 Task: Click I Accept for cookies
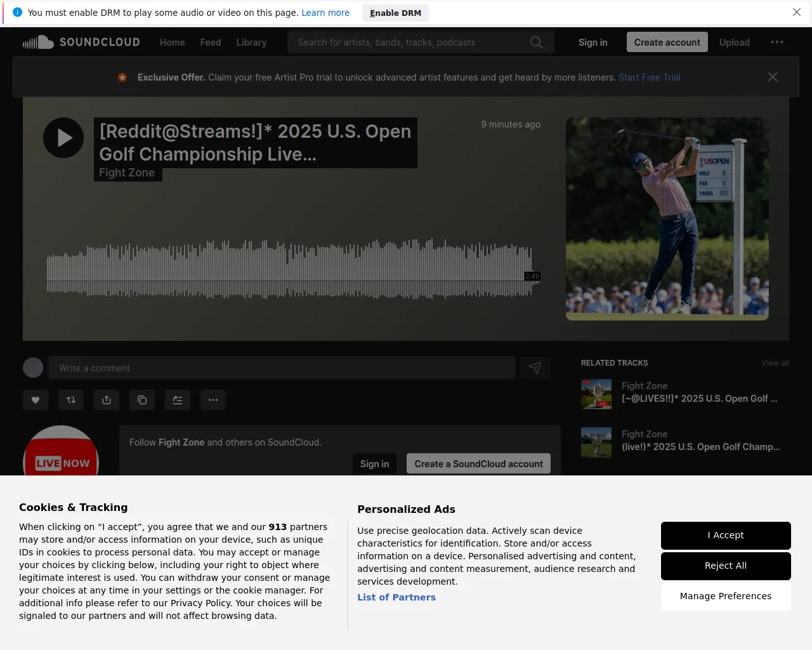[726, 536]
